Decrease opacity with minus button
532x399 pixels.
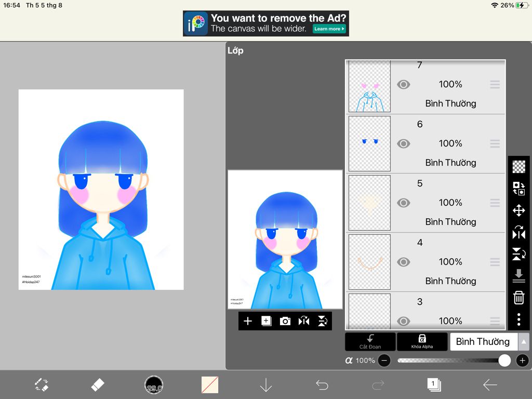click(x=384, y=361)
